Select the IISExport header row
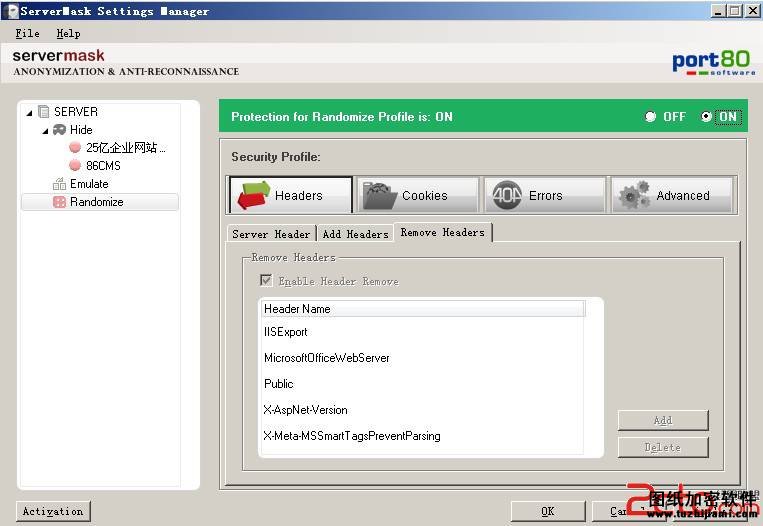Viewport: 763px width, 526px height. 422,332
